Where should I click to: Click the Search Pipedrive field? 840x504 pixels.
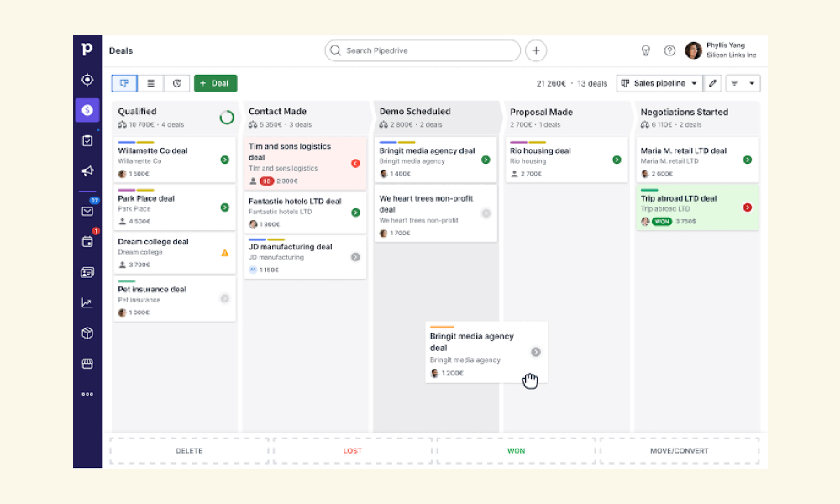[x=423, y=50]
